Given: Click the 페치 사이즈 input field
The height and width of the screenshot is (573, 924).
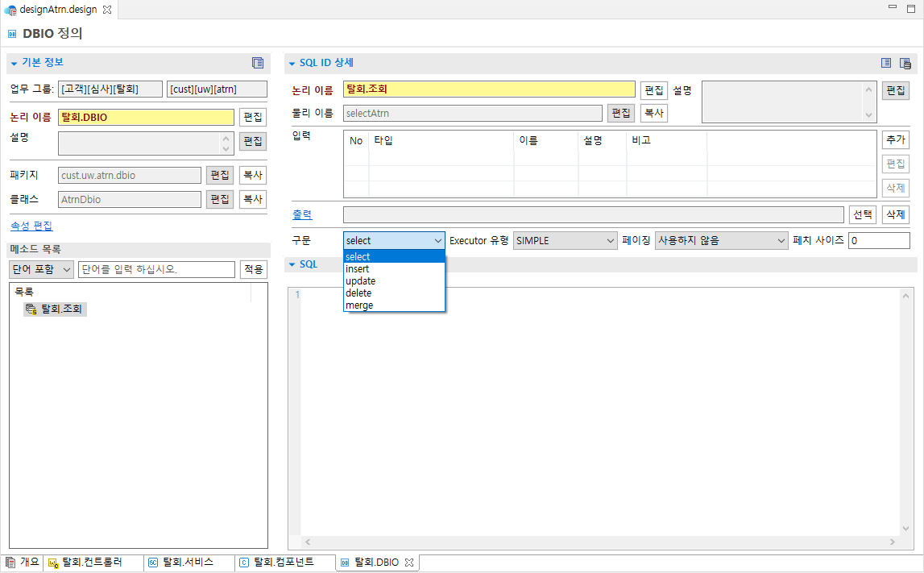Looking at the screenshot, I should [879, 240].
